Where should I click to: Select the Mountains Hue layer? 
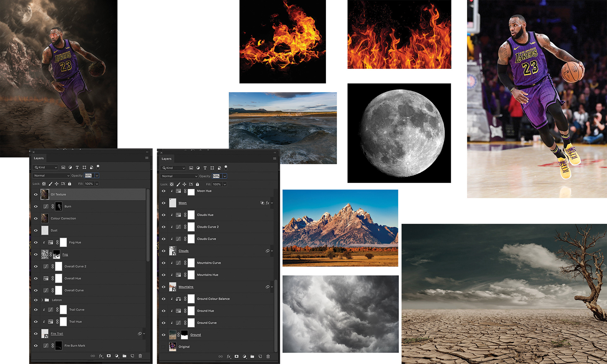pos(216,275)
